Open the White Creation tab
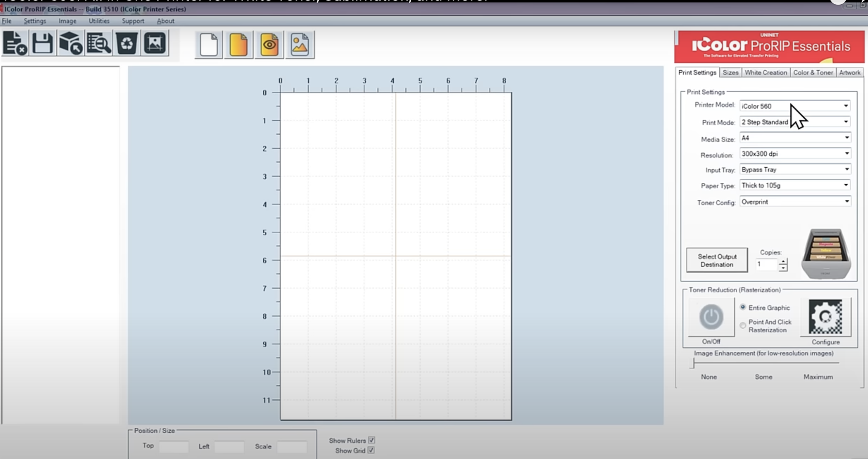The height and width of the screenshot is (459, 868). [x=766, y=73]
